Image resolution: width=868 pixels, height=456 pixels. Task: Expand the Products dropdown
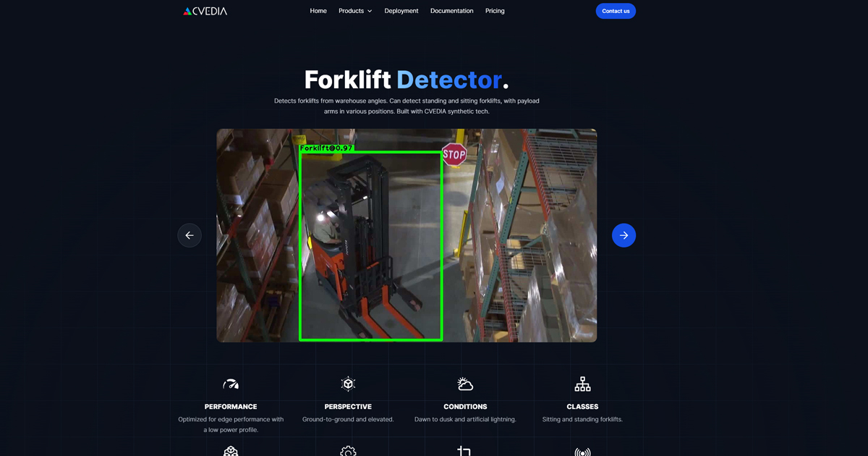tap(354, 11)
